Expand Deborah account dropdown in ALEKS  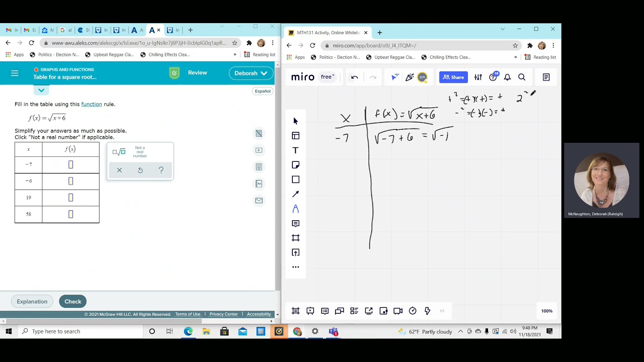251,73
